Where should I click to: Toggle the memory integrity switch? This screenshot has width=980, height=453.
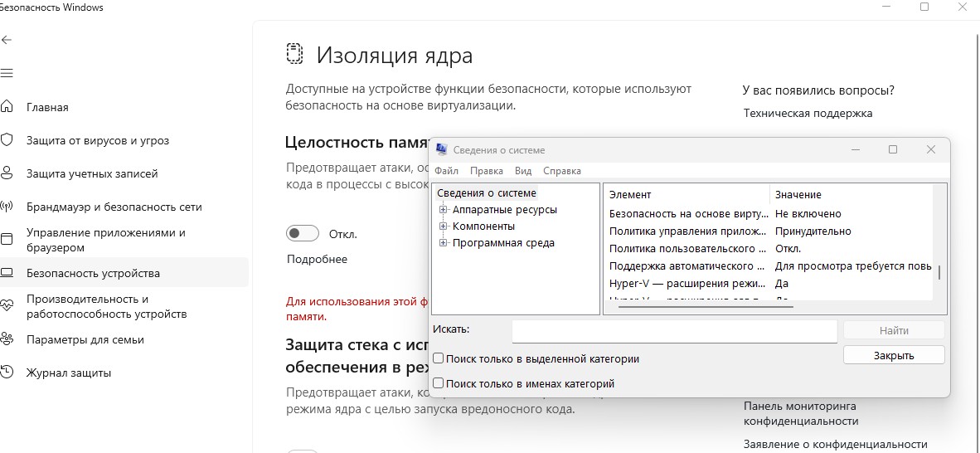303,234
